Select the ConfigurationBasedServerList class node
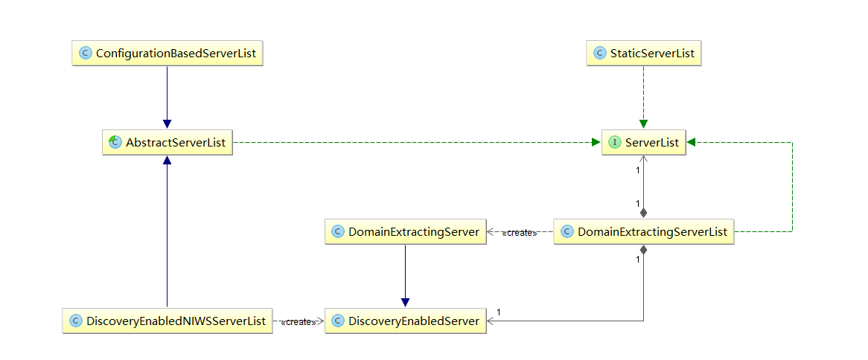Image resolution: width=868 pixels, height=360 pixels. [167, 53]
